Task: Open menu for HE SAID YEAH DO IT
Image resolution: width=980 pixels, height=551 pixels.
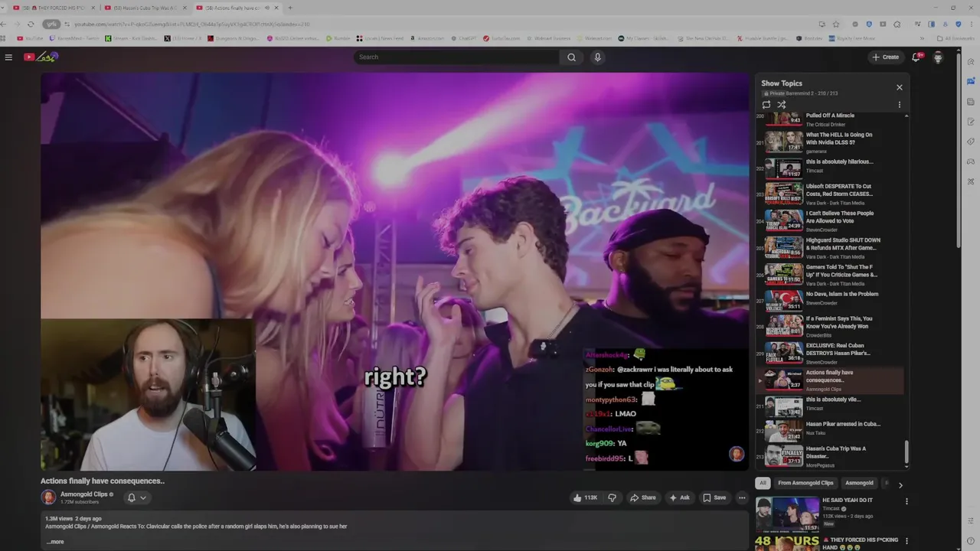Action: coord(906,501)
